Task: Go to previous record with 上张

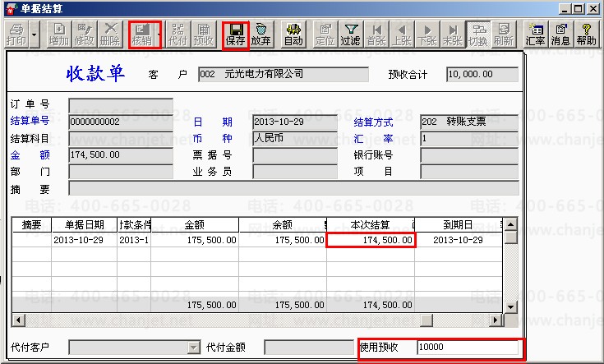Action: (401, 35)
